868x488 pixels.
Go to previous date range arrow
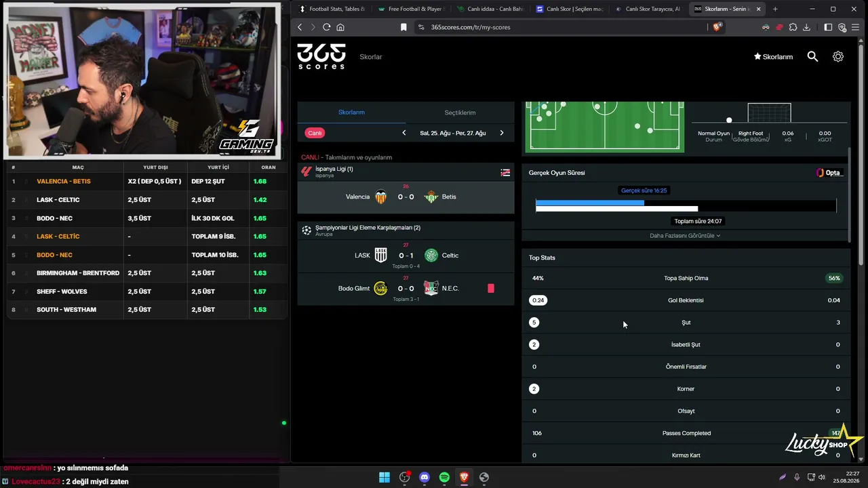point(404,133)
